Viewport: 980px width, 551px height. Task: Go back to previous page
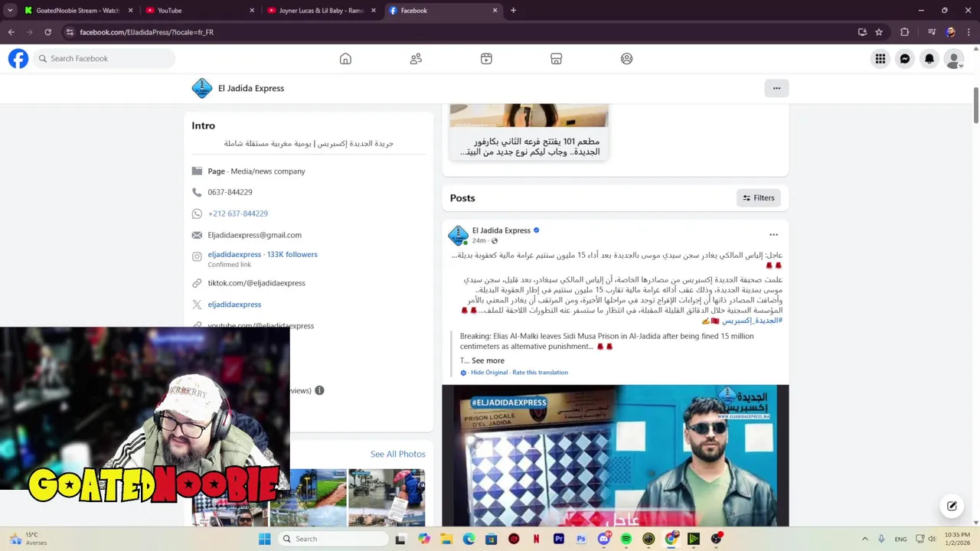pyautogui.click(x=11, y=32)
